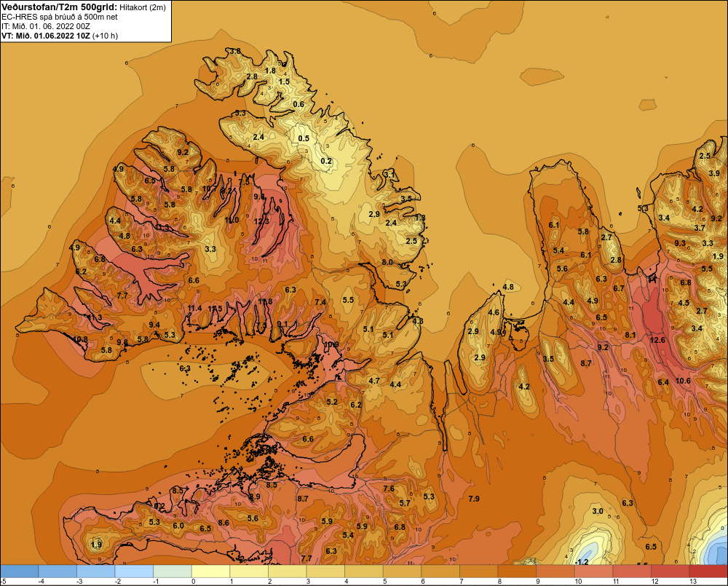728x586 pixels.
Task: Click the '0' label on the color scale
Action: click(193, 582)
